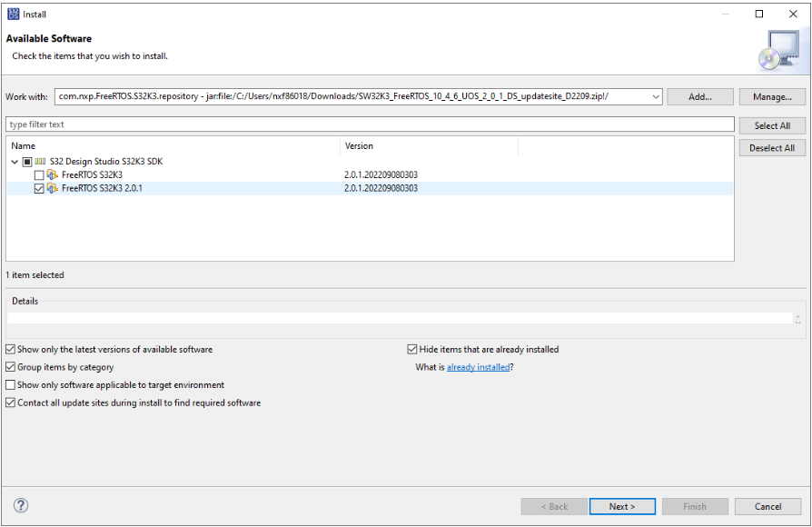The image size is (812, 527).
Task: Click the Select All button
Action: click(772, 125)
